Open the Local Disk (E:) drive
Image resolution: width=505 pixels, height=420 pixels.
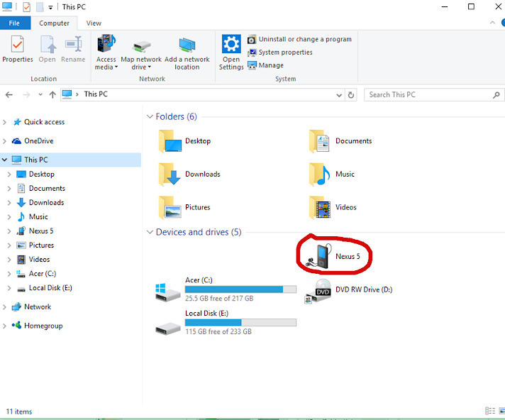(168, 322)
